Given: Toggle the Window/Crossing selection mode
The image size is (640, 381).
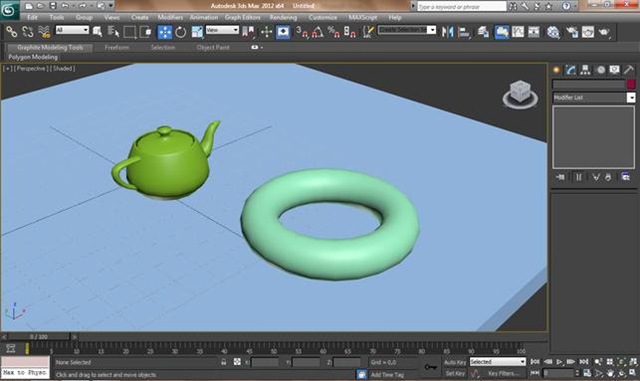Looking at the screenshot, I should click(x=146, y=32).
